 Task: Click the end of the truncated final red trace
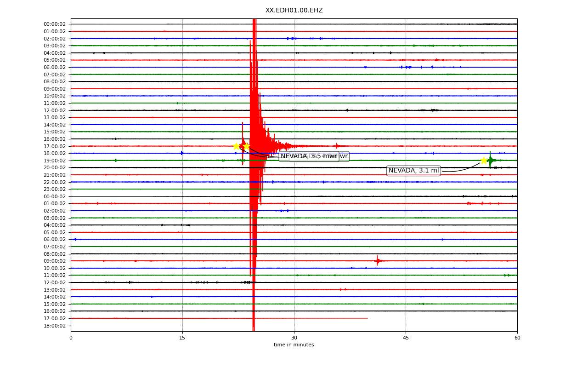pos(367,318)
